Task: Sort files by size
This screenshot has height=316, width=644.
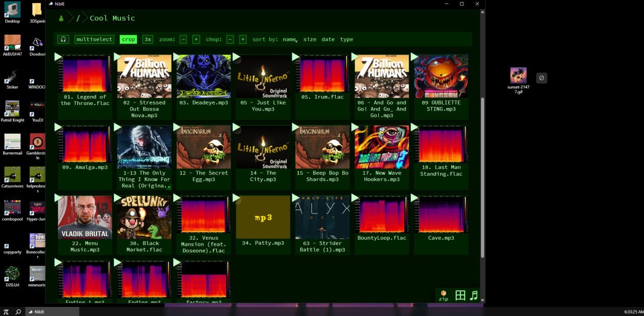Action: click(310, 39)
